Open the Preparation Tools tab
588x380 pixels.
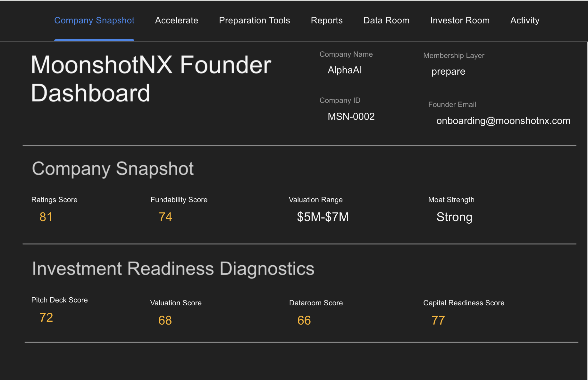255,21
